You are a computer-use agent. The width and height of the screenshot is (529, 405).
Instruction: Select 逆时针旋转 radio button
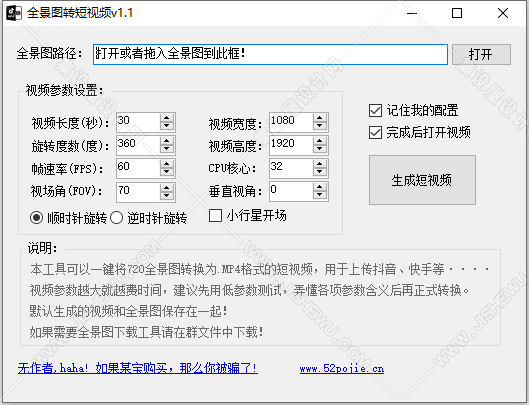click(116, 218)
